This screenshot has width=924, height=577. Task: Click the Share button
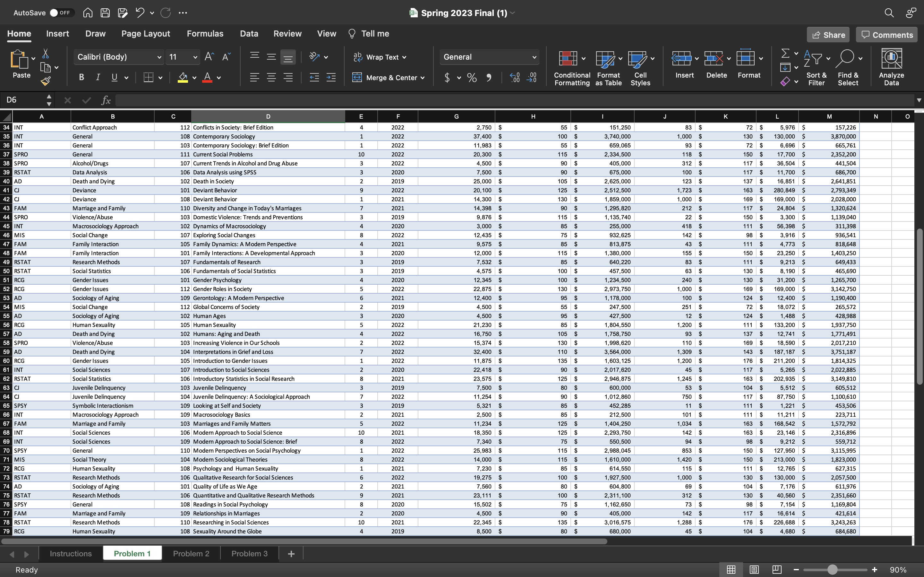click(828, 34)
